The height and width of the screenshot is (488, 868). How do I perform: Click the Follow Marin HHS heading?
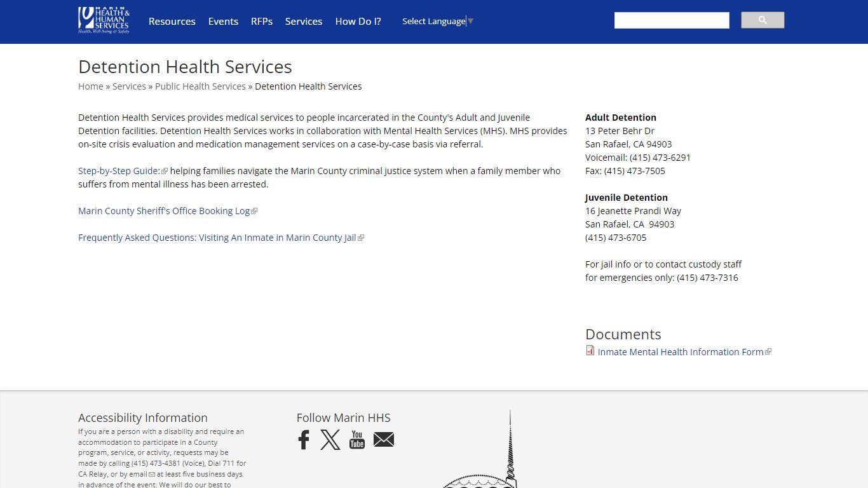343,417
